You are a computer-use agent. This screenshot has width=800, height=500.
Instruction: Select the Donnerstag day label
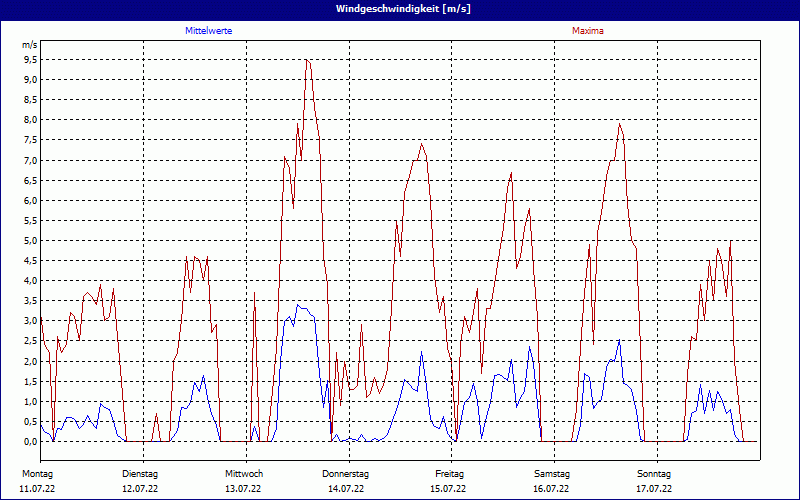pos(346,473)
